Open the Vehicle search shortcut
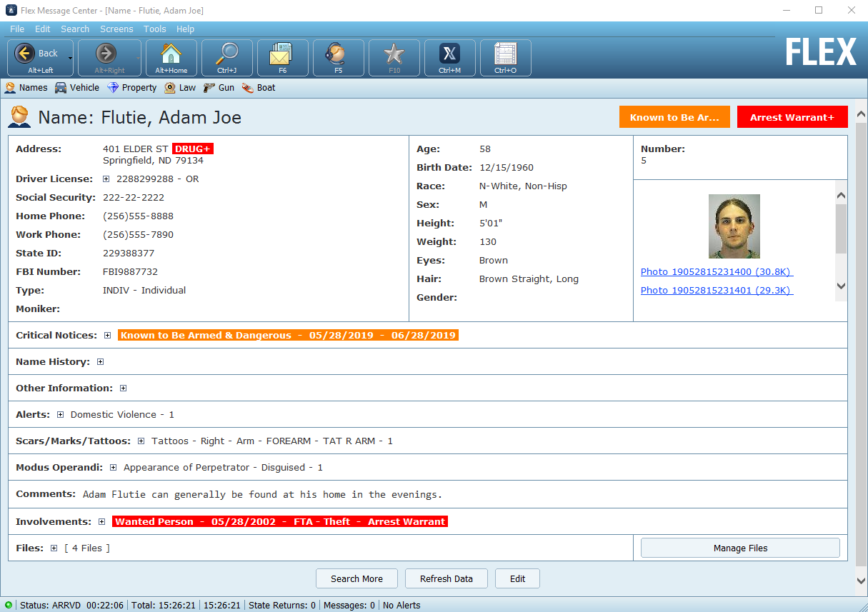The image size is (868, 612). [77, 88]
